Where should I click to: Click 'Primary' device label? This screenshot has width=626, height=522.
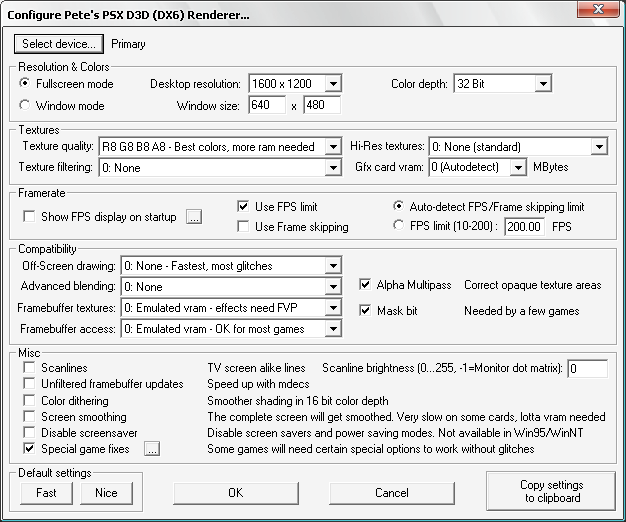click(128, 44)
